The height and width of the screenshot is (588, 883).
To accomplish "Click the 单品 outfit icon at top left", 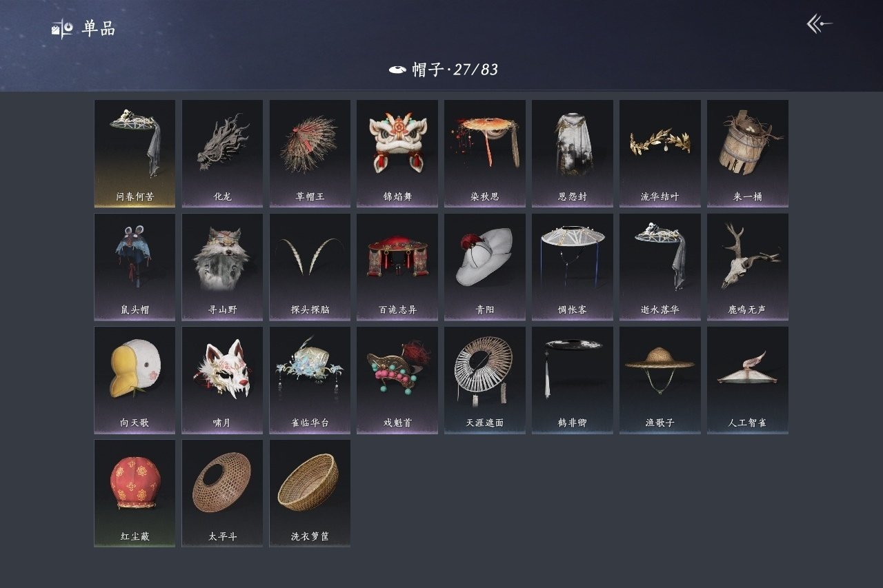I will tap(62, 29).
